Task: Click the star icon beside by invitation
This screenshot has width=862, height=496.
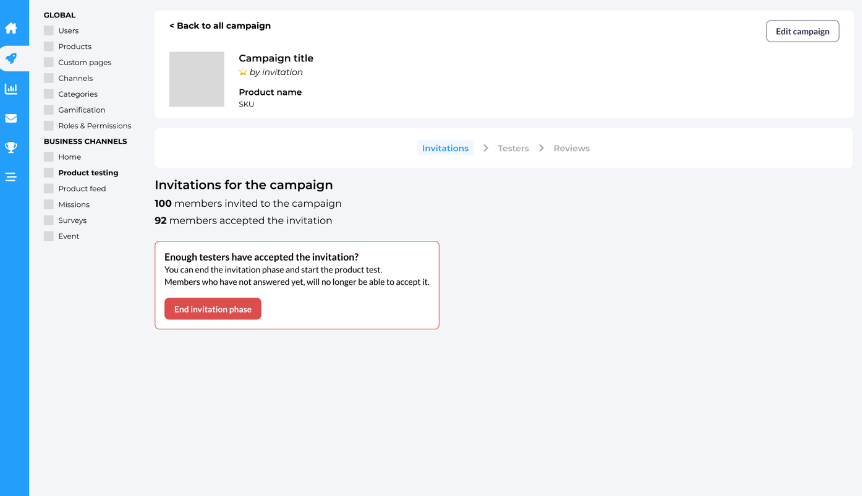Action: point(243,72)
